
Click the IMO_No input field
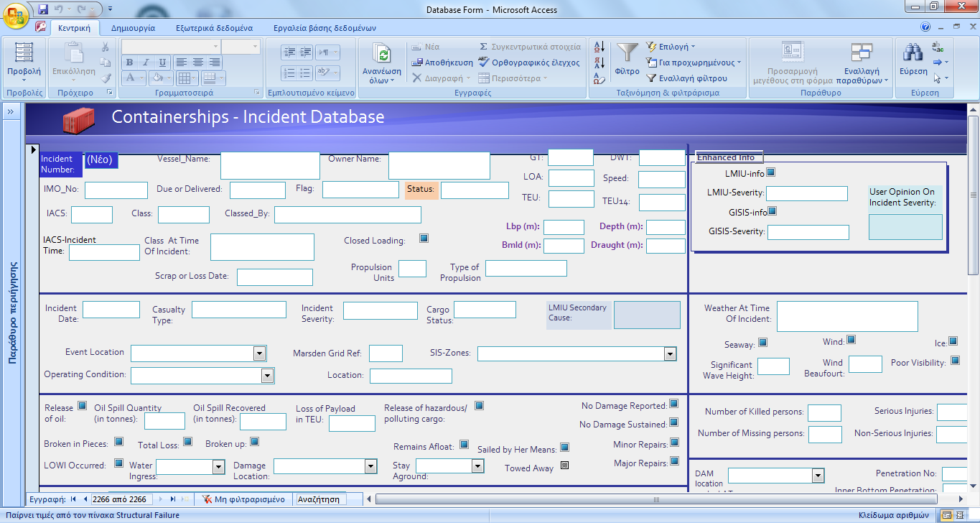pyautogui.click(x=116, y=190)
